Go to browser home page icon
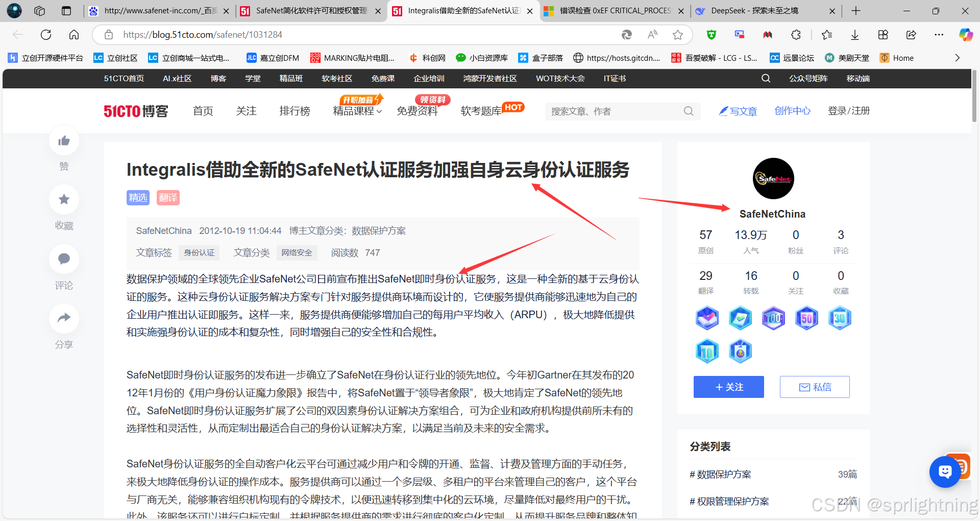This screenshot has height=521, width=980. pyautogui.click(x=74, y=35)
